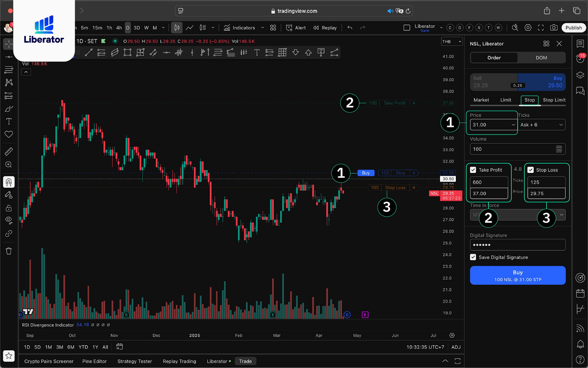Click the Take Profit ticks field 600
588x368 pixels.
[x=489, y=182]
